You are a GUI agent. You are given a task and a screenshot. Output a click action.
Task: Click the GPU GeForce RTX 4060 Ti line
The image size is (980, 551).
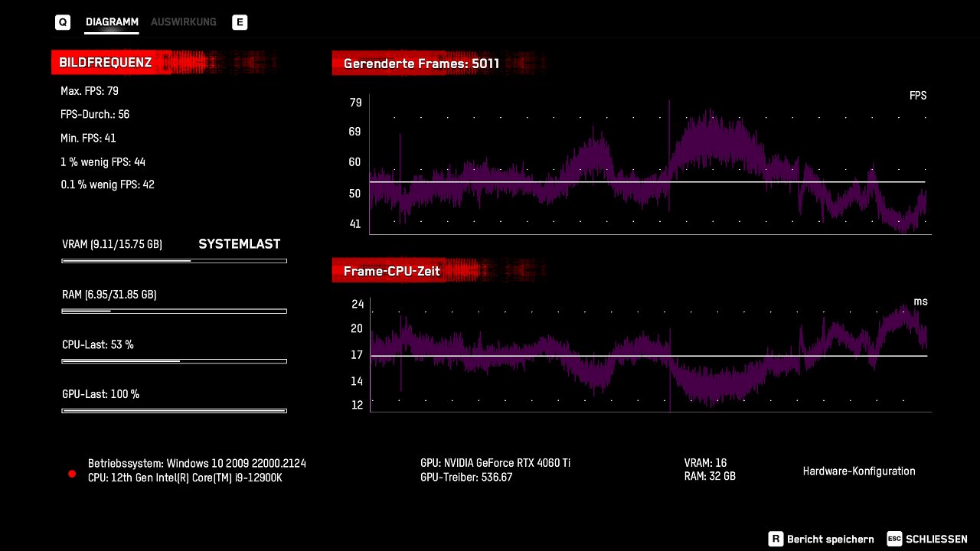click(495, 464)
